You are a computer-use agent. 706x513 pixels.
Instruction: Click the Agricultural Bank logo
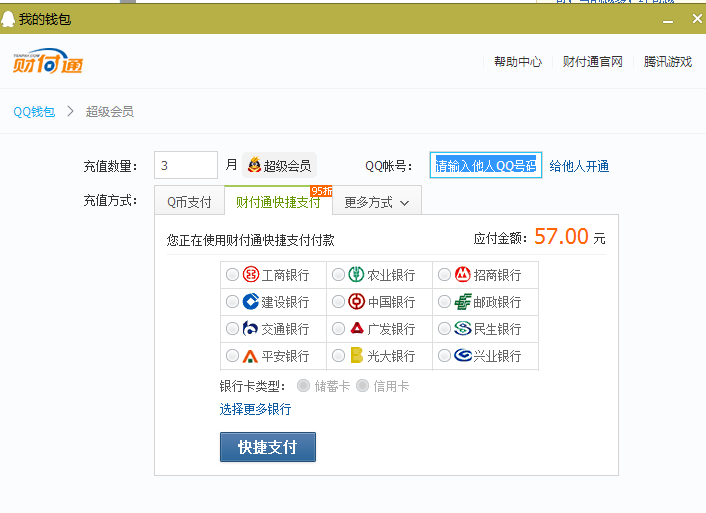(x=356, y=274)
